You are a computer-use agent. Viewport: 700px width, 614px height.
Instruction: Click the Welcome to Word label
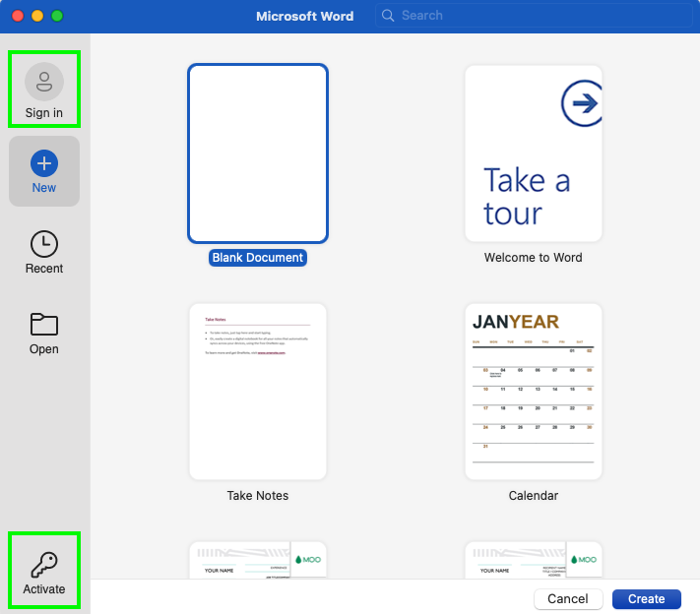[533, 258]
